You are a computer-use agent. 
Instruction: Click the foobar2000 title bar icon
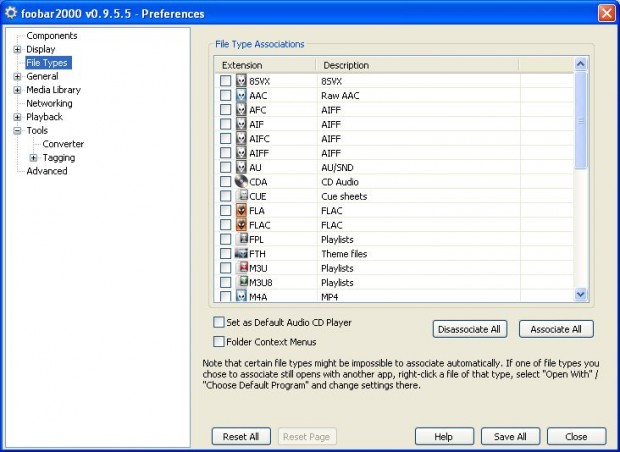tap(11, 13)
